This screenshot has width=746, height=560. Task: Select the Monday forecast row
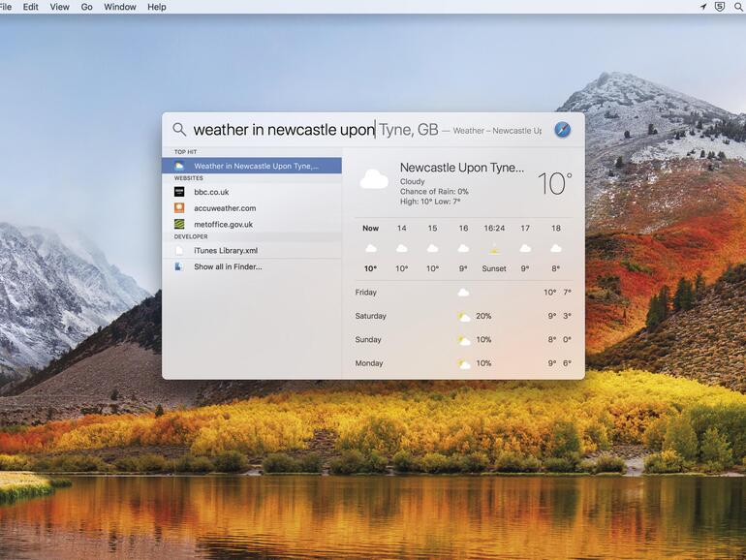(463, 363)
